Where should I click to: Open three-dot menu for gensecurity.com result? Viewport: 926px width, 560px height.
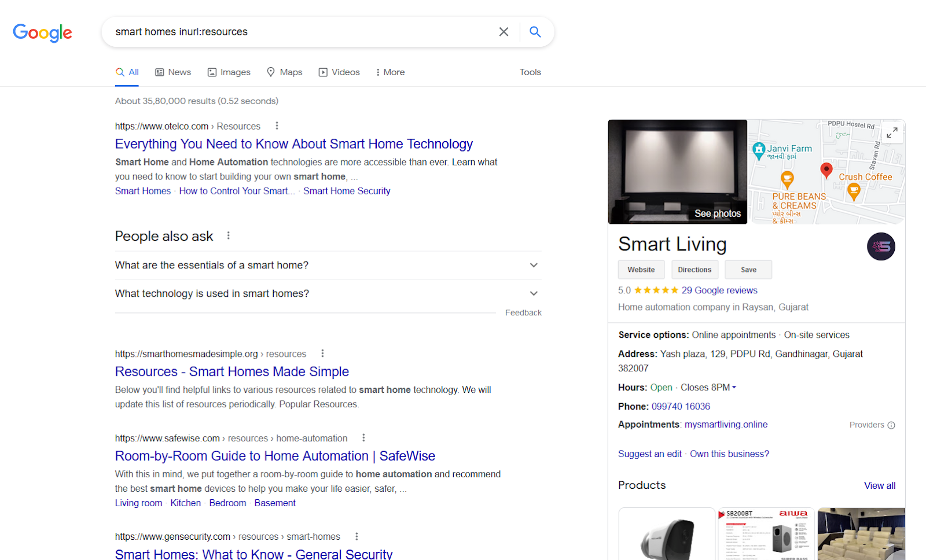pyautogui.click(x=357, y=536)
